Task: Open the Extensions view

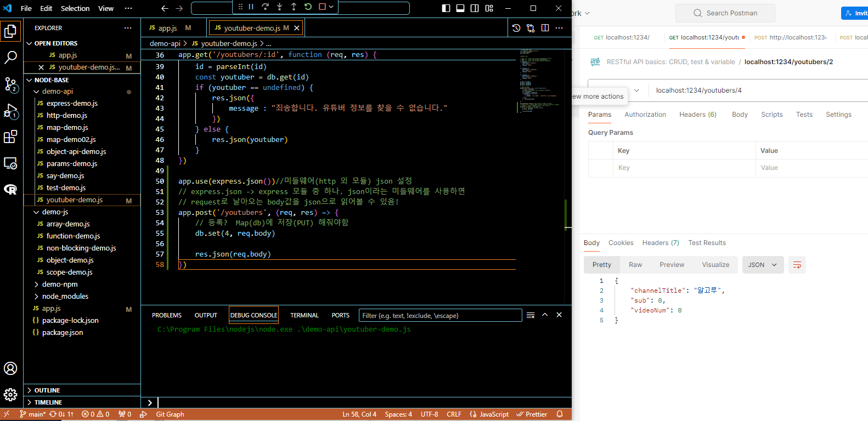Action: (10, 137)
